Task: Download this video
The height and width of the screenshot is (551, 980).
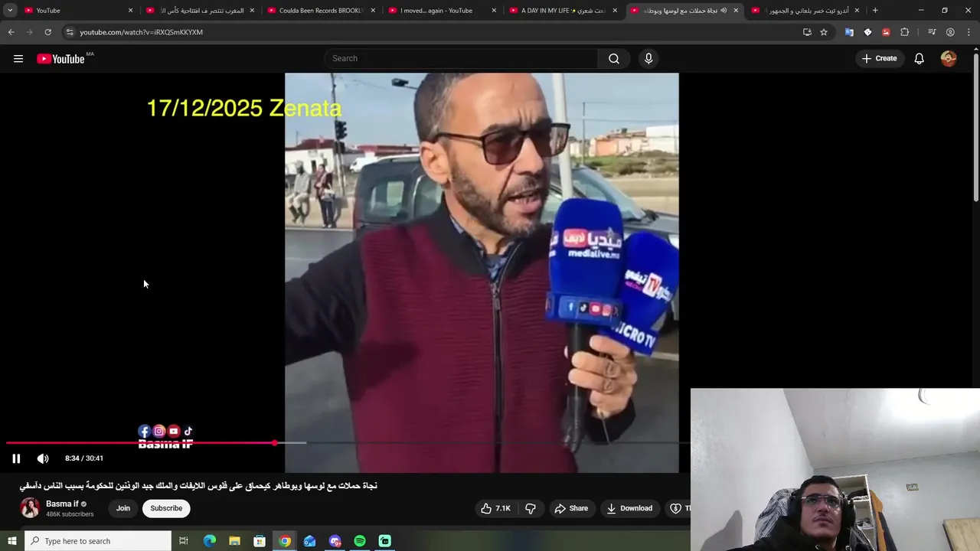Action: pyautogui.click(x=629, y=508)
